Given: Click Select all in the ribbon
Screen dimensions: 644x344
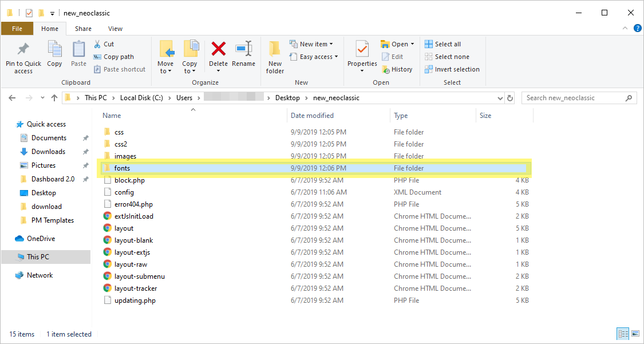Looking at the screenshot, I should (x=442, y=44).
